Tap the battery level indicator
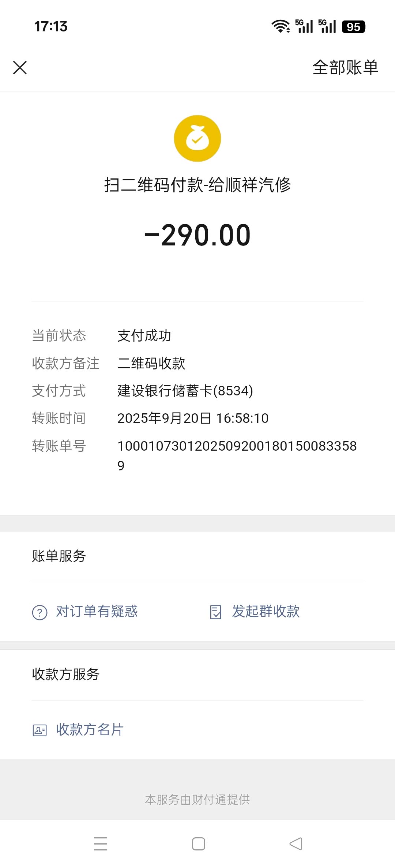 tap(353, 27)
